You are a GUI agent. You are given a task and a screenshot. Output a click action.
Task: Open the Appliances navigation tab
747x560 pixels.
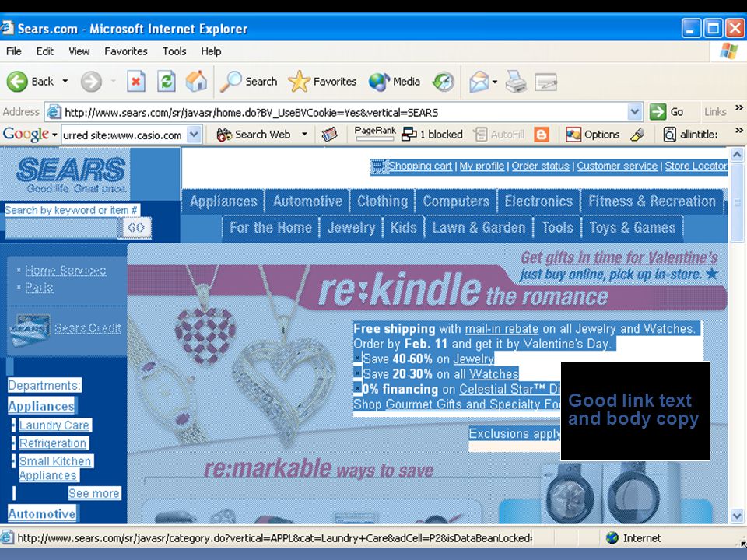(223, 201)
